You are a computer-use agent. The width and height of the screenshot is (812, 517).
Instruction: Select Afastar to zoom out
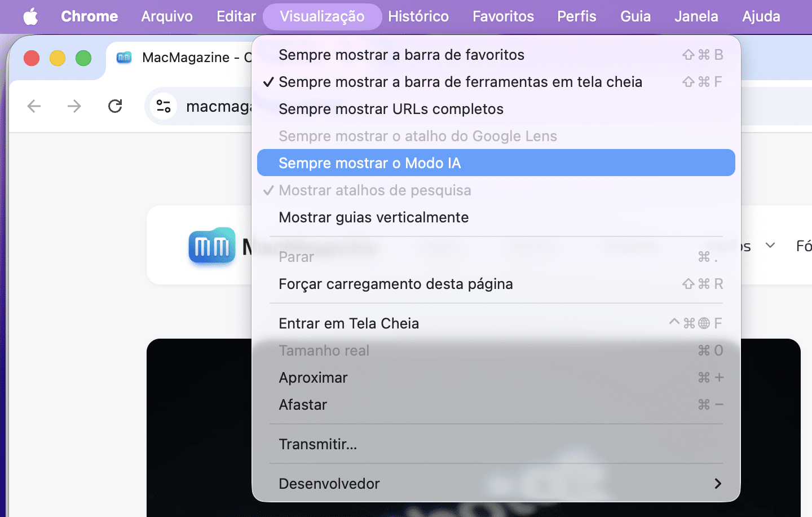tap(496, 405)
